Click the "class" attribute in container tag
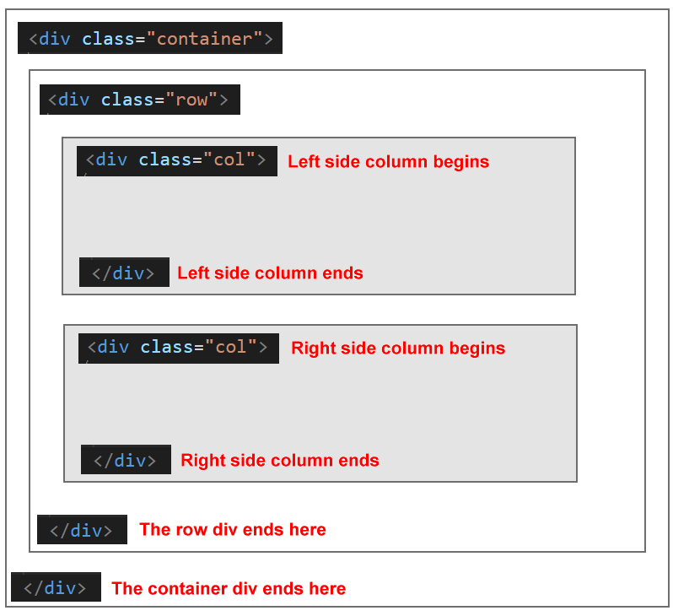This screenshot has height=616, width=673. pyautogui.click(x=110, y=39)
